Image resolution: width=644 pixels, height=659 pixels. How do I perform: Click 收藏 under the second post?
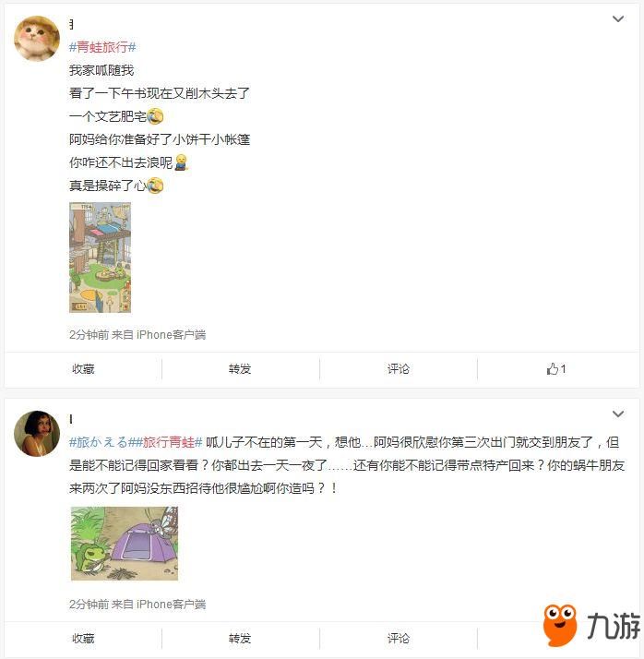pyautogui.click(x=83, y=639)
